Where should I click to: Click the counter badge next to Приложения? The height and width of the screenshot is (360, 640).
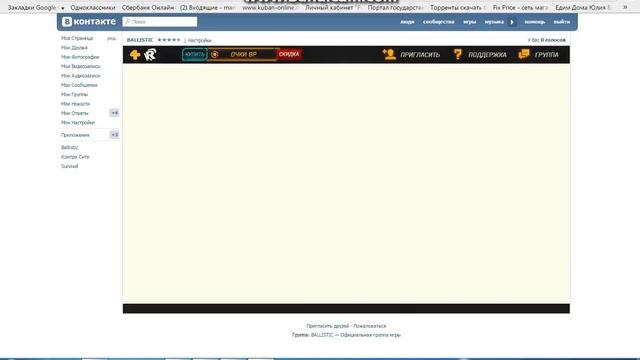114,135
